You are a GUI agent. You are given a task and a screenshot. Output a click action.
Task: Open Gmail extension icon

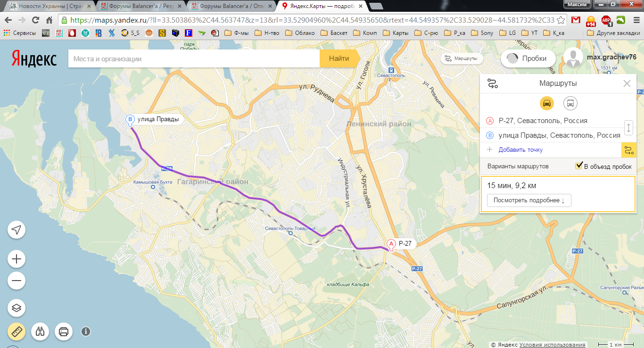coord(576,20)
